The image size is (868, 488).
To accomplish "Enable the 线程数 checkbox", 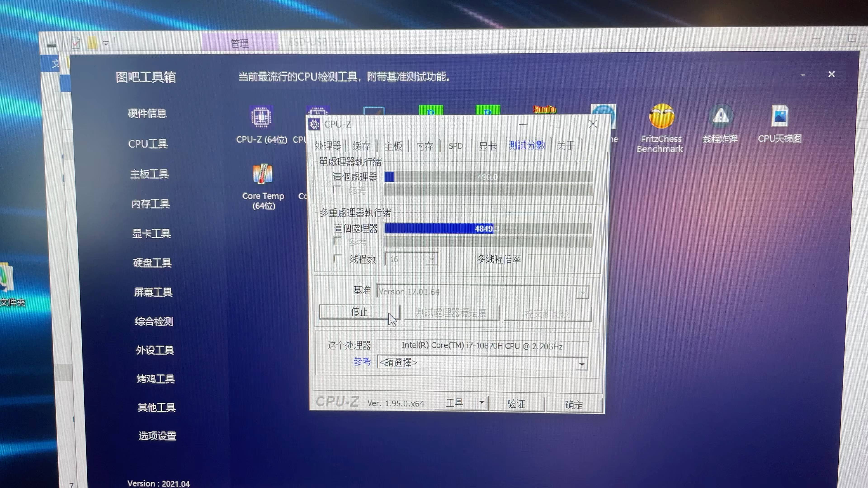I will (337, 259).
